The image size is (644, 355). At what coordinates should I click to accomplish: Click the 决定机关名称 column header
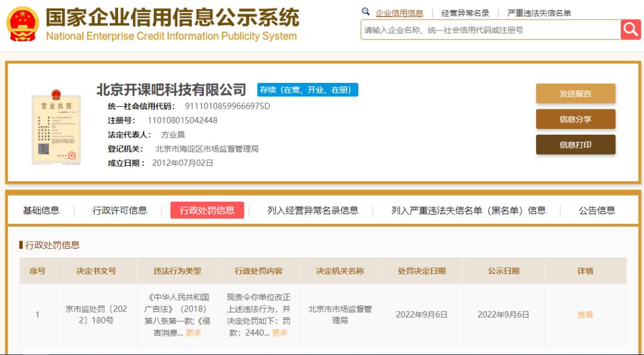(340, 271)
